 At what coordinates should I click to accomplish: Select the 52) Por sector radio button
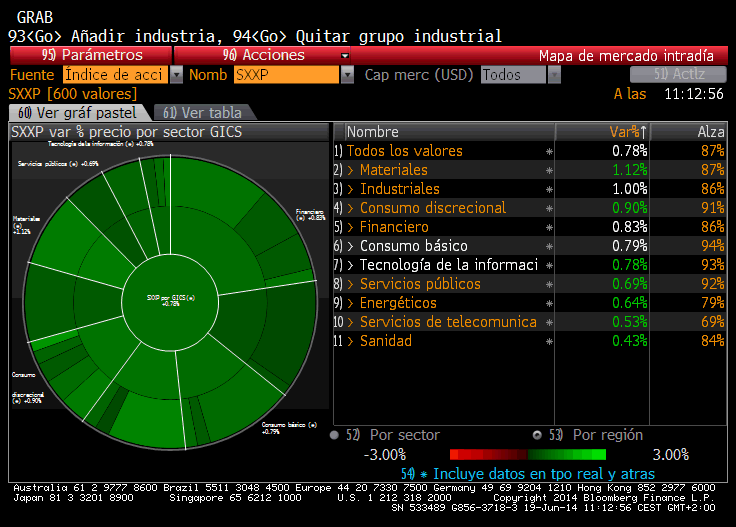(334, 435)
